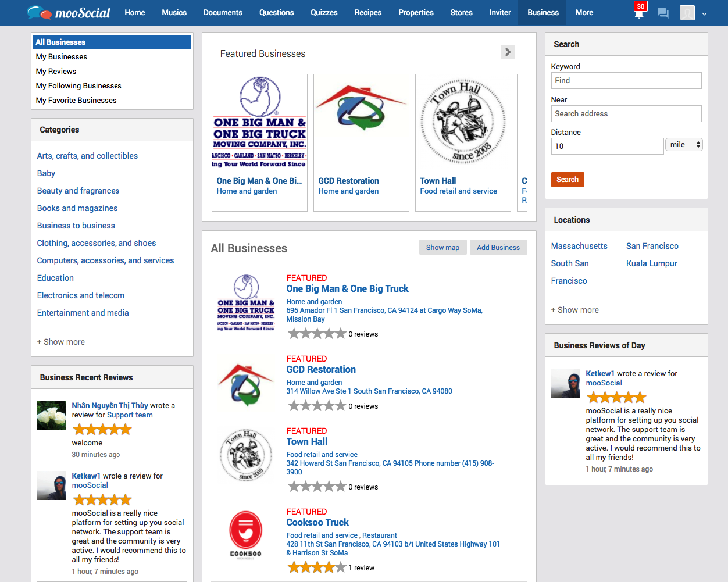Click the Distance value field
This screenshot has width=728, height=582.
coord(607,146)
